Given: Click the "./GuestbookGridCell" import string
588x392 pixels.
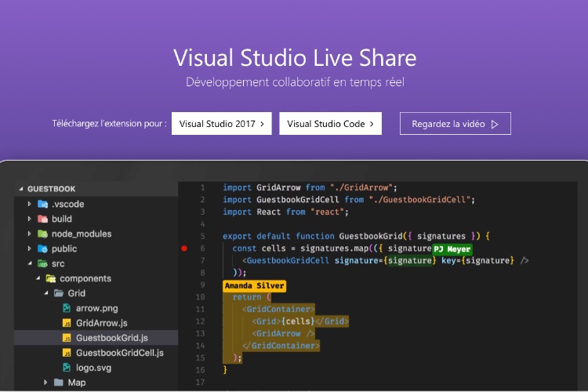Looking at the screenshot, I should (420, 200).
